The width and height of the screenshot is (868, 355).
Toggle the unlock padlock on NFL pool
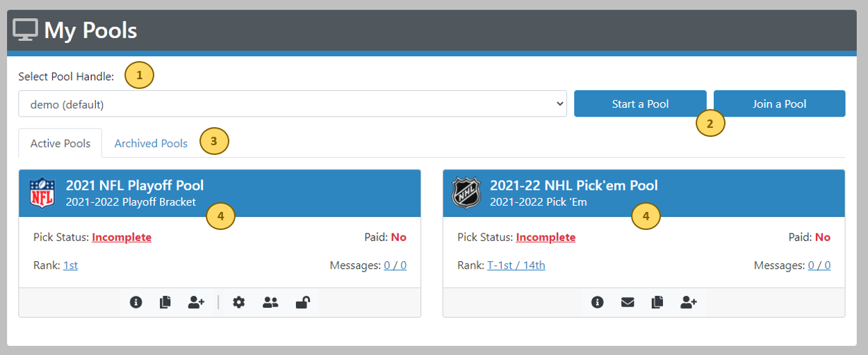pos(302,303)
